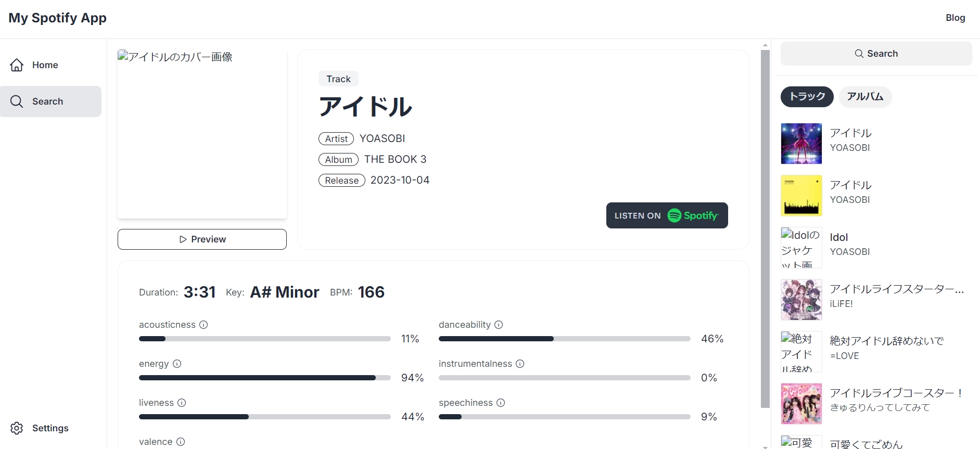Screen dimensions: 980x449
Task: Click the speechiness info icon
Action: 501,403
